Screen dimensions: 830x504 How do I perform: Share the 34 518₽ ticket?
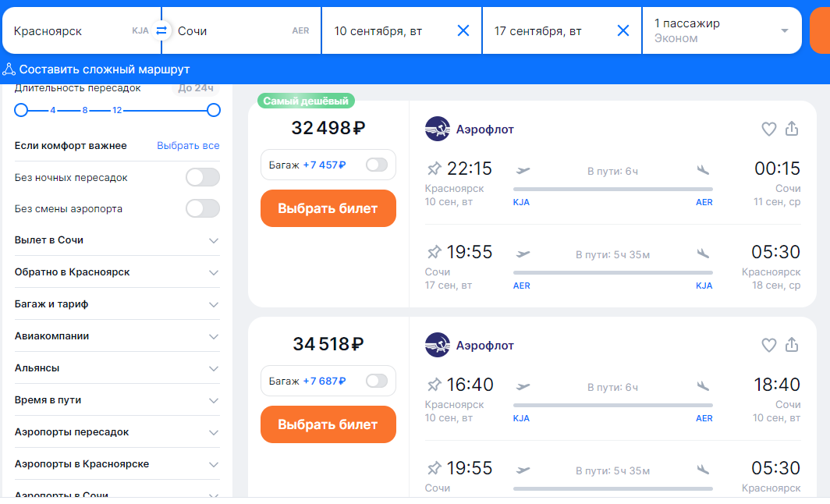coord(792,344)
